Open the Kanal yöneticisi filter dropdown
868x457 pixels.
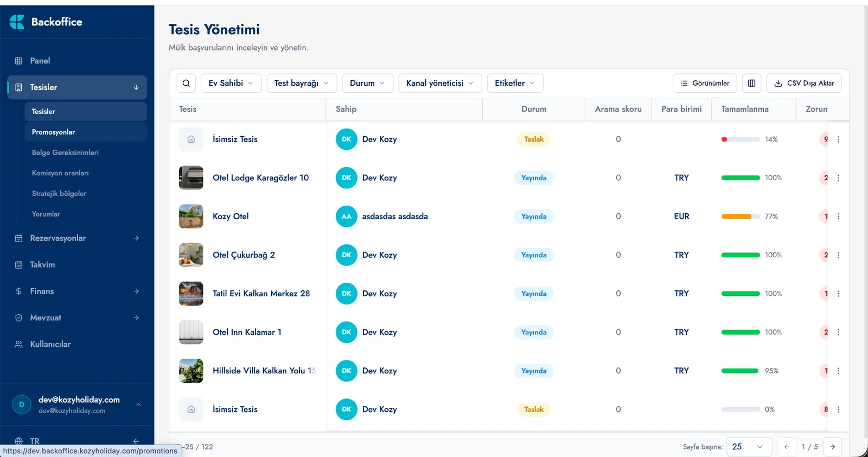point(440,83)
